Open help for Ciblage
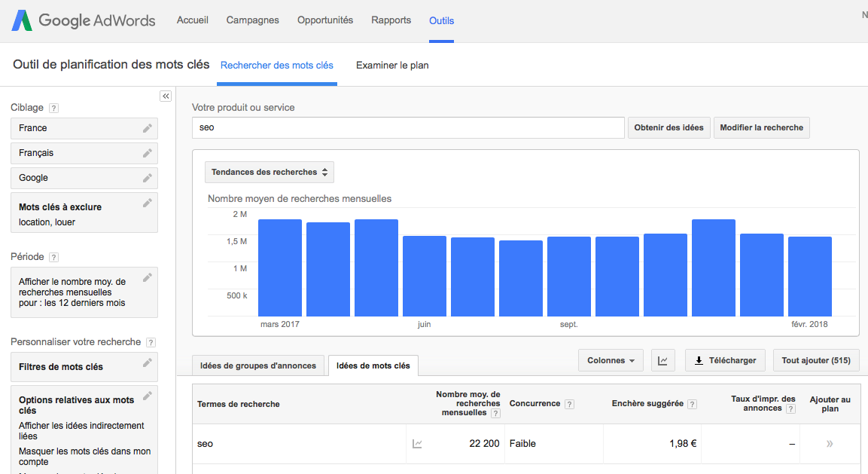Screen dimensions: 868x474 pos(53,108)
